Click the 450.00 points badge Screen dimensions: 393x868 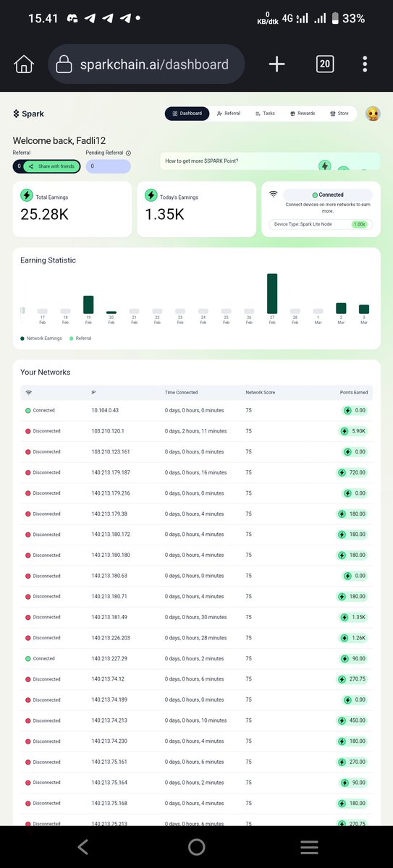[x=353, y=720]
